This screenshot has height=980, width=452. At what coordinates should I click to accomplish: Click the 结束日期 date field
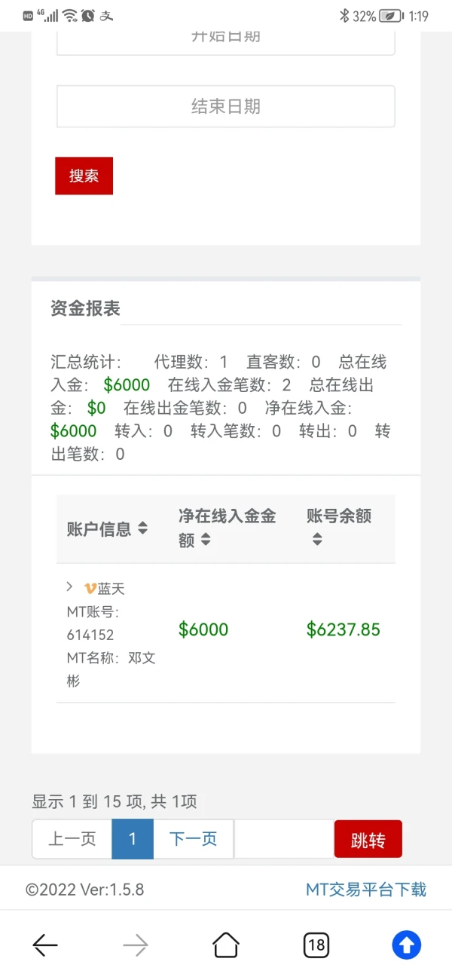[x=226, y=106]
